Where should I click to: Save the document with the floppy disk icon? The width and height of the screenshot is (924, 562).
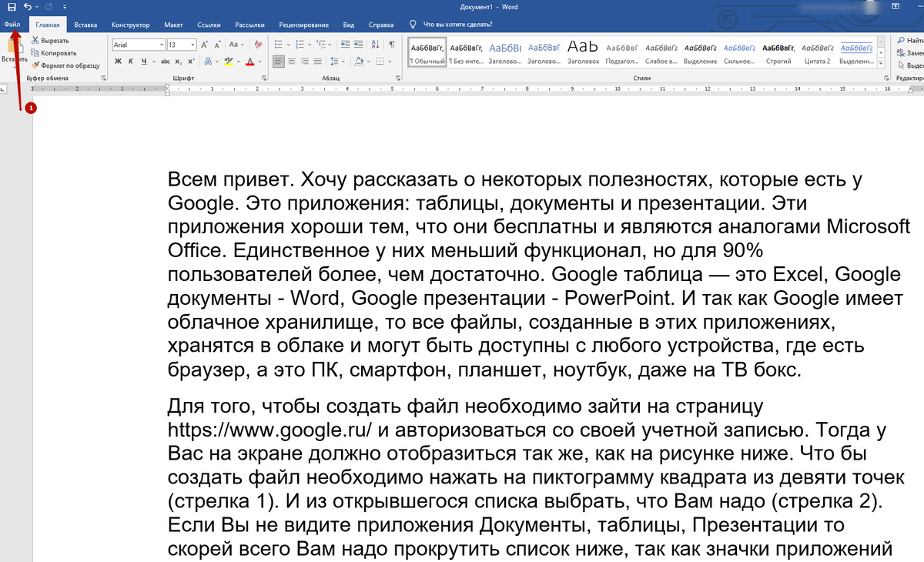coord(12,6)
